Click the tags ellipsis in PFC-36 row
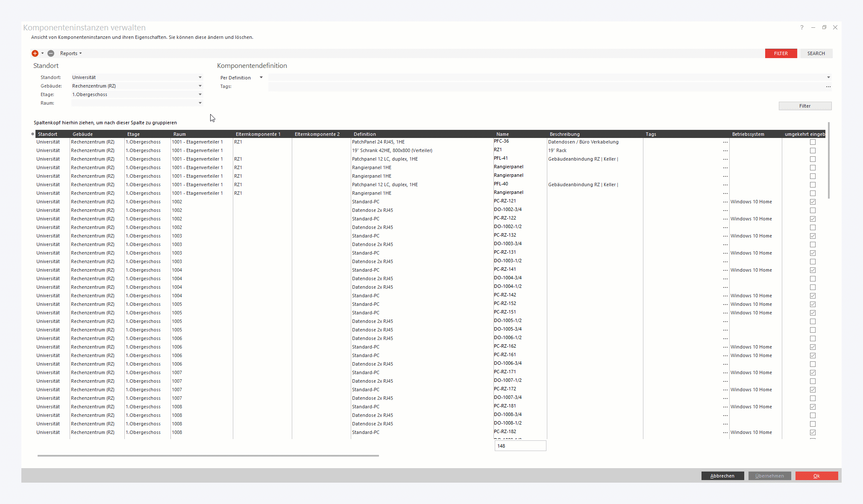 [x=725, y=142]
